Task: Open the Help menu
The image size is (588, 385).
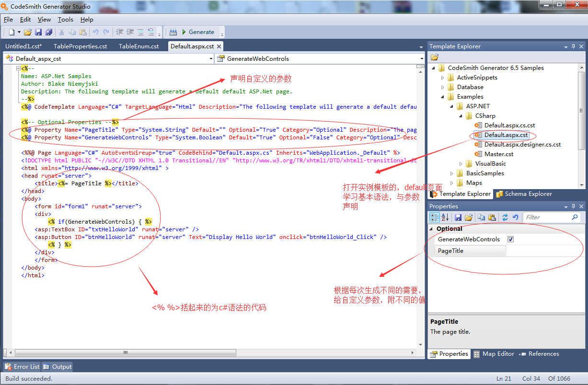Action: coord(87,20)
